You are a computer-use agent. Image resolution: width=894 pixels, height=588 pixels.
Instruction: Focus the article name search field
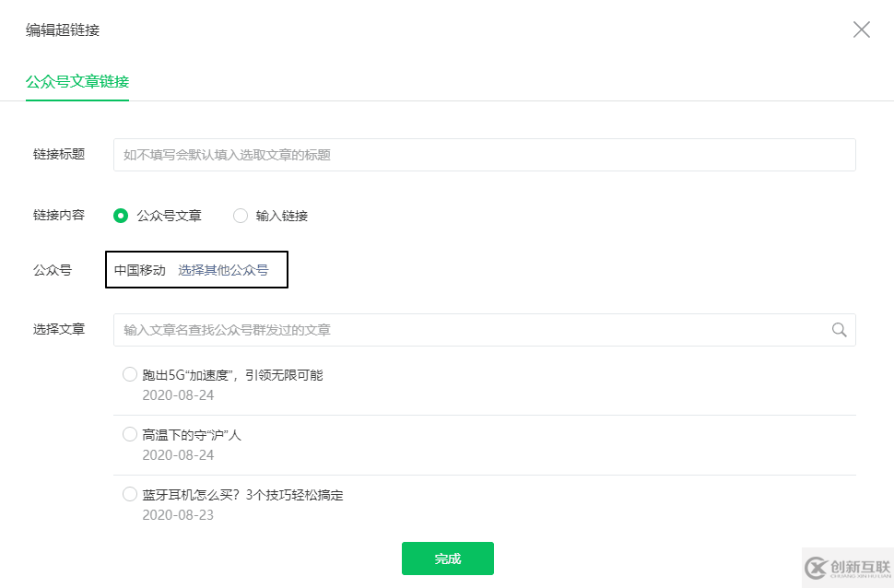pos(484,330)
